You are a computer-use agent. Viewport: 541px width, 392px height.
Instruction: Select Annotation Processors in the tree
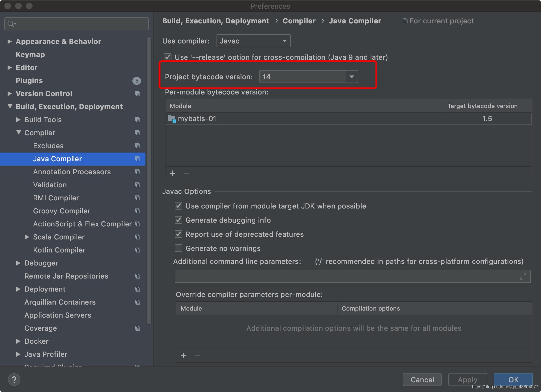pos(72,172)
